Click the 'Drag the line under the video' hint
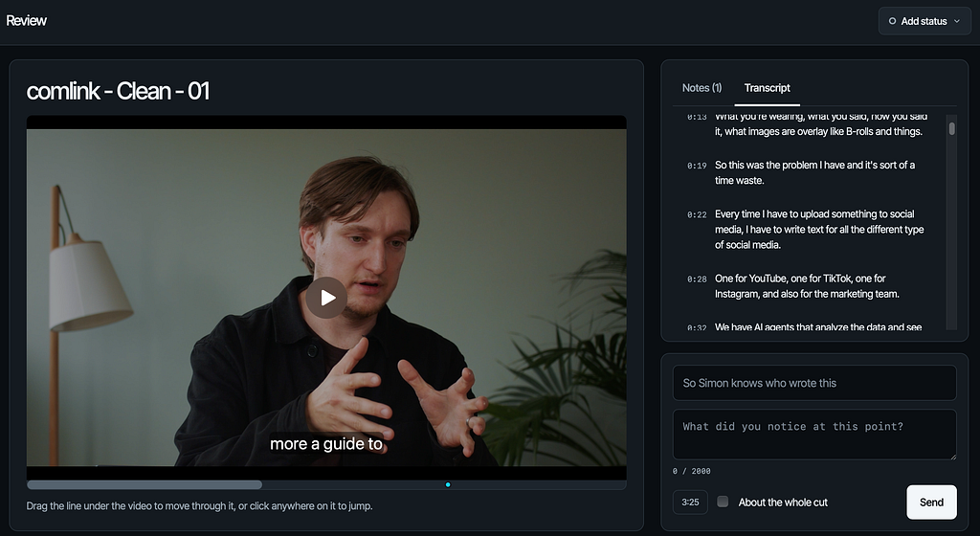Viewport: 980px width, 536px height. click(x=199, y=506)
